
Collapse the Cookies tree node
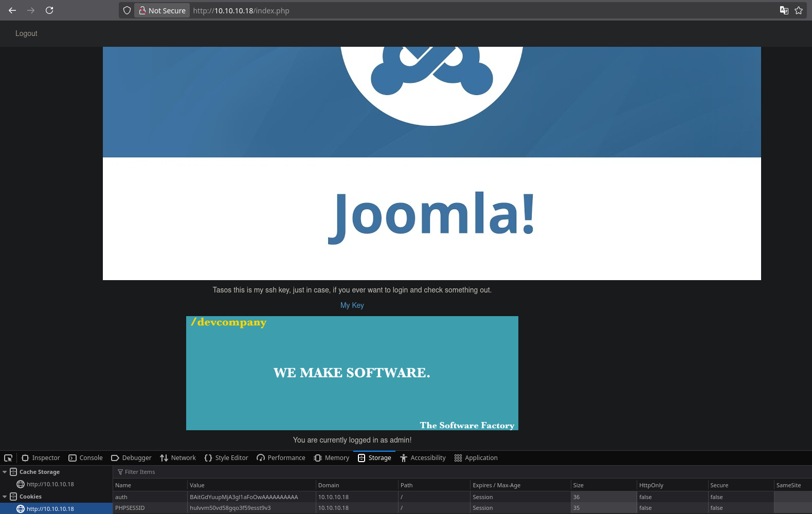coord(5,497)
